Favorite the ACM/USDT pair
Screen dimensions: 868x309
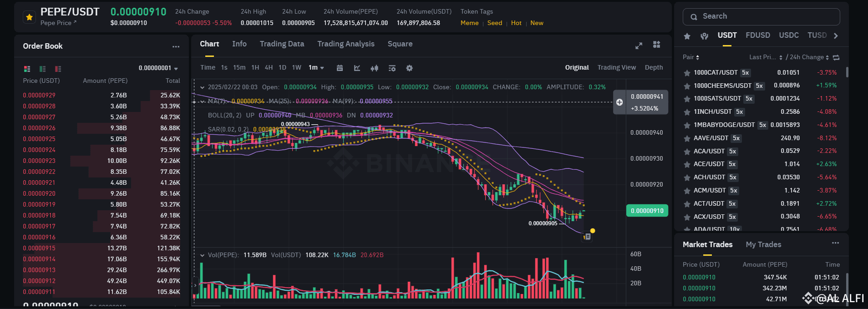[x=687, y=191]
